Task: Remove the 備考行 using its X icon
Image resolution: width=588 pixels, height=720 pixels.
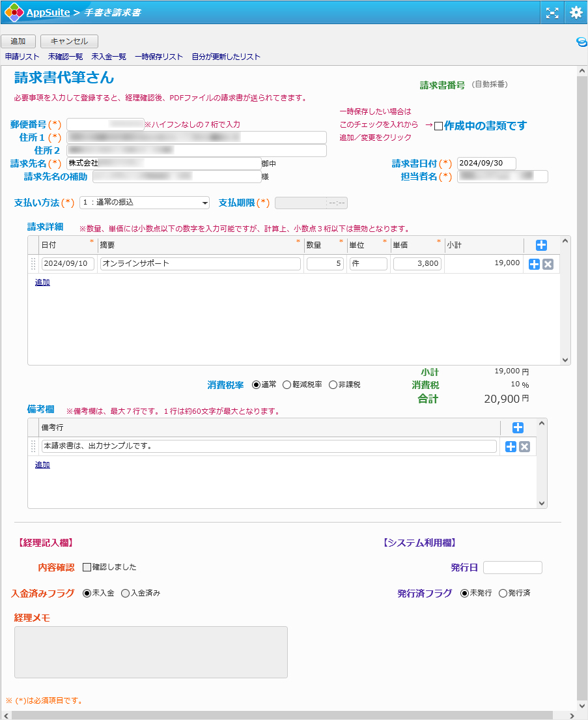Action: (524, 446)
